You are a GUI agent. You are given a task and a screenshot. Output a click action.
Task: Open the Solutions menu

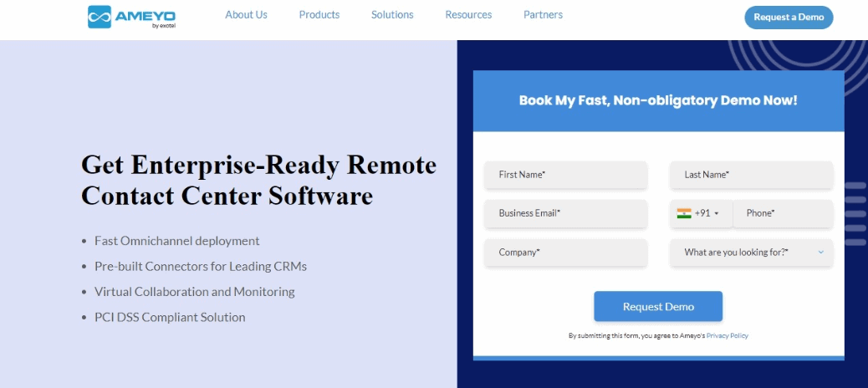tap(392, 15)
